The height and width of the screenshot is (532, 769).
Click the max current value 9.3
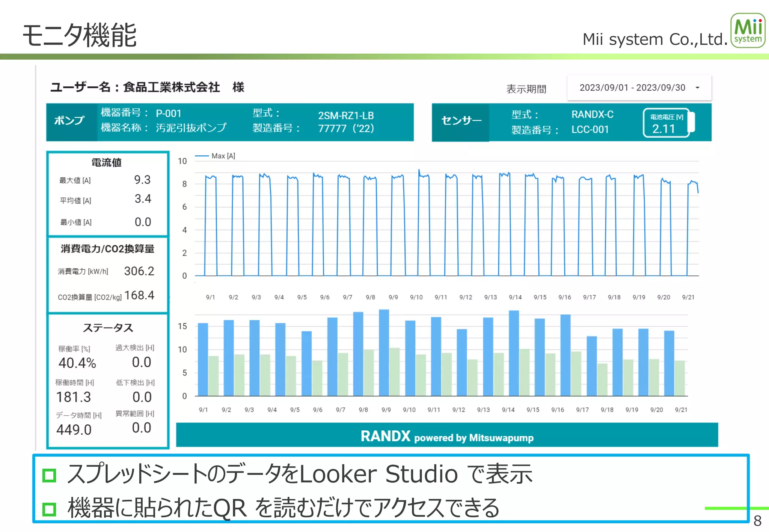[x=142, y=180]
